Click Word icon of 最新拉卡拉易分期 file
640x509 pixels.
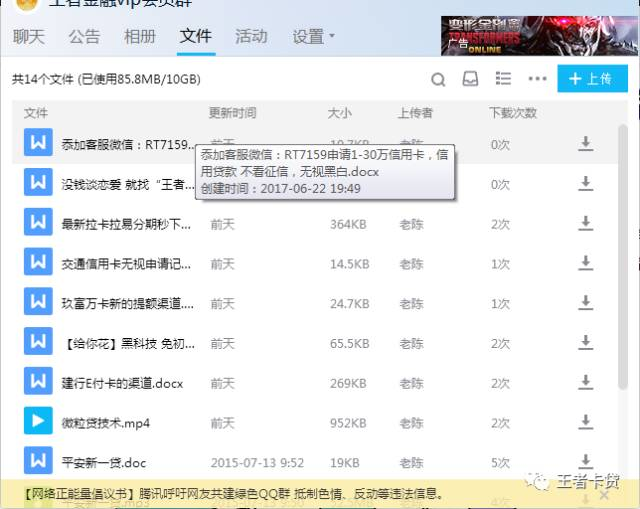click(38, 222)
